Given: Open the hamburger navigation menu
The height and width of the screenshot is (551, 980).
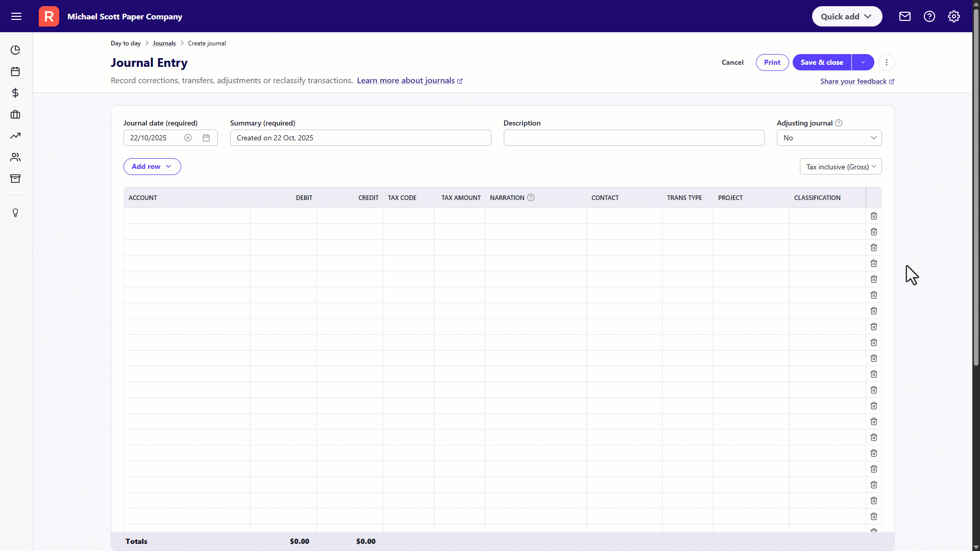Looking at the screenshot, I should click(16, 16).
